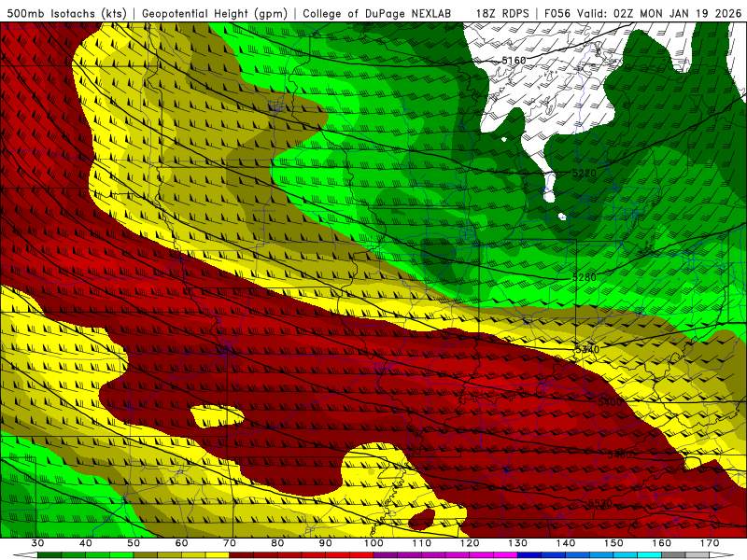The width and height of the screenshot is (747, 560).
Task: Click the 5280 height contour label
Action: [x=585, y=277]
